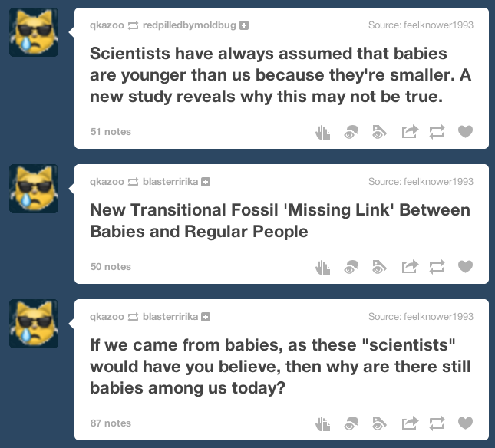Follow redpilledbymoldbug using the plus button
Screen dimensions: 495x448
[244, 25]
